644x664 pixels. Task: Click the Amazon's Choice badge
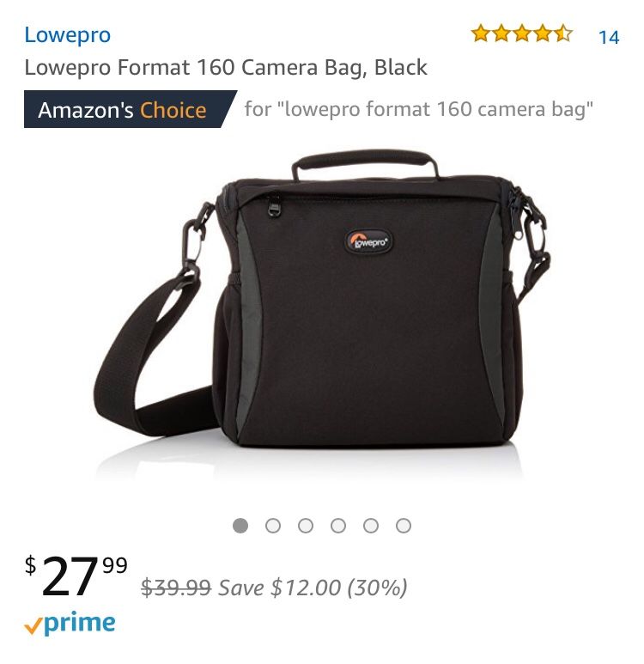(129, 109)
